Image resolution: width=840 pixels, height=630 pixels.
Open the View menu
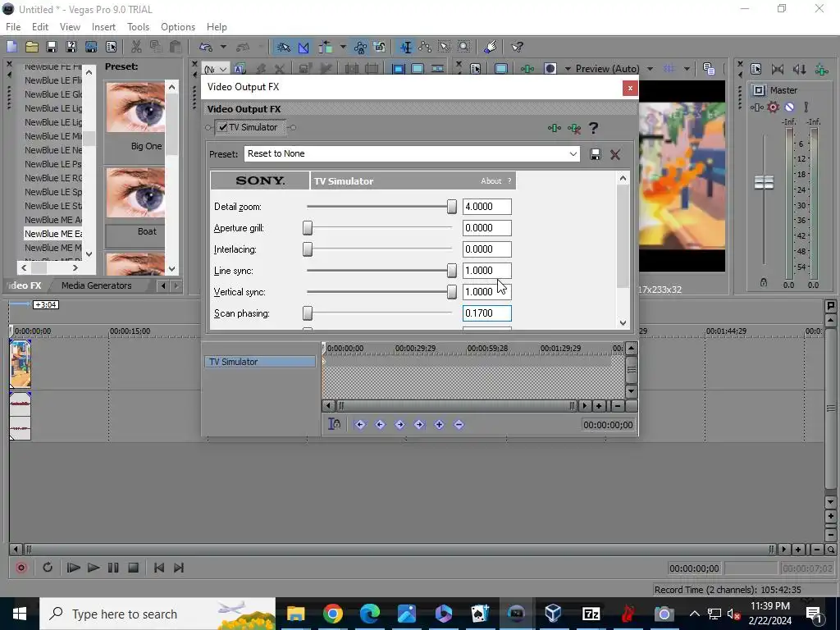click(70, 27)
